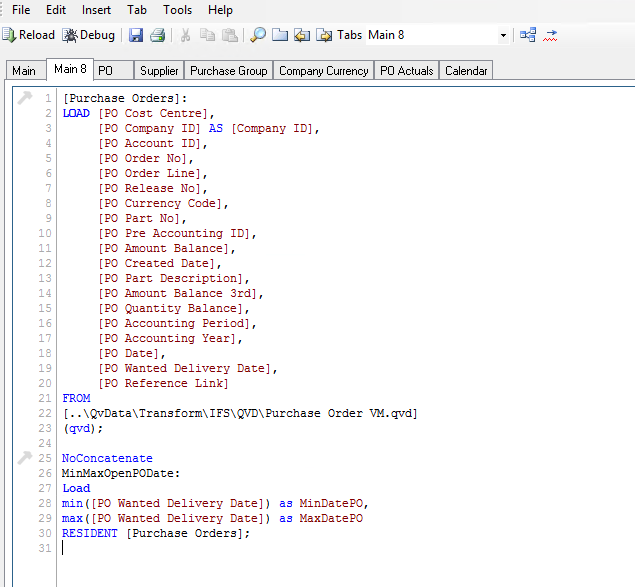Paste using the clipboard icon
The width and height of the screenshot is (635, 587).
point(230,35)
